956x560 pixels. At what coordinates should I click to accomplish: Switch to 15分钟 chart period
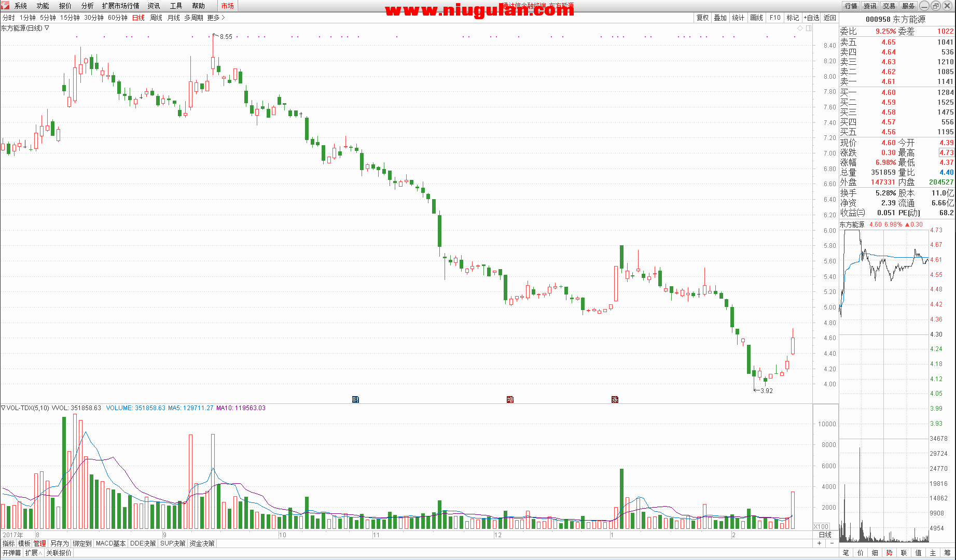[70, 18]
